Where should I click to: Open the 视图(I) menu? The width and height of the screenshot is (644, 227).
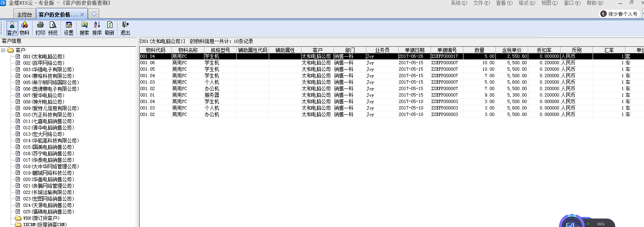[550, 3]
